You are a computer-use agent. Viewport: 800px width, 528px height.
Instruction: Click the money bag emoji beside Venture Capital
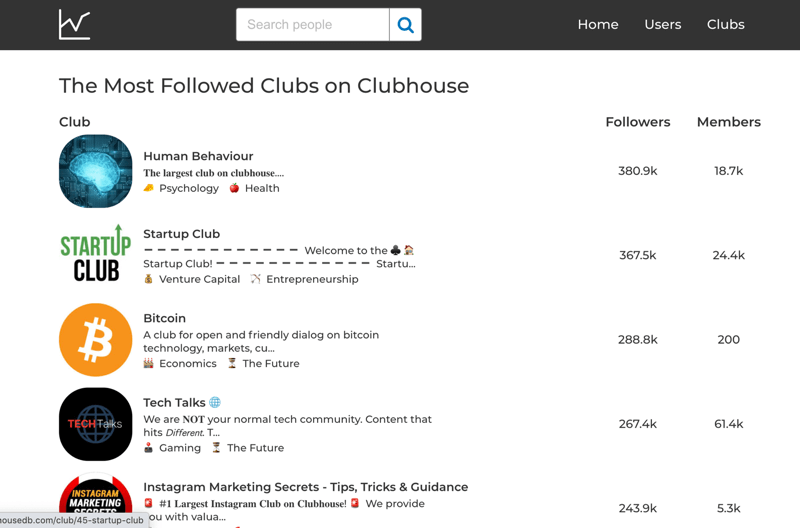[148, 279]
